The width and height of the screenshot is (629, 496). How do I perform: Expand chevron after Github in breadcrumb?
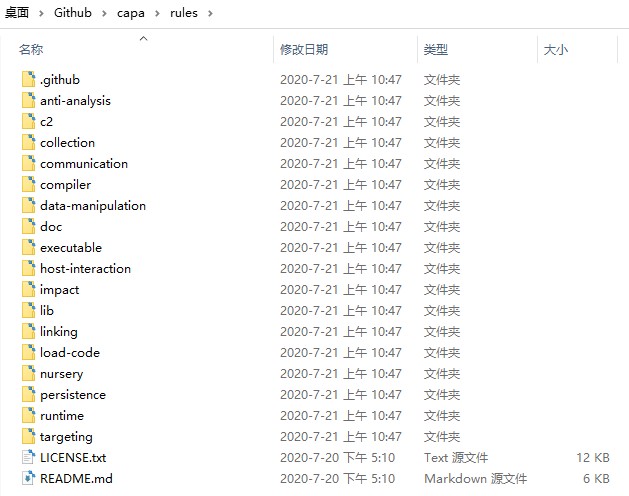pyautogui.click(x=104, y=13)
